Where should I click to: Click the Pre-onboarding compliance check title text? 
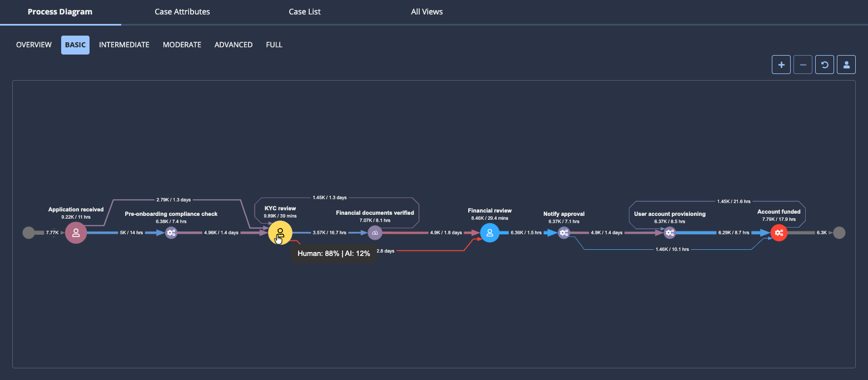(171, 214)
